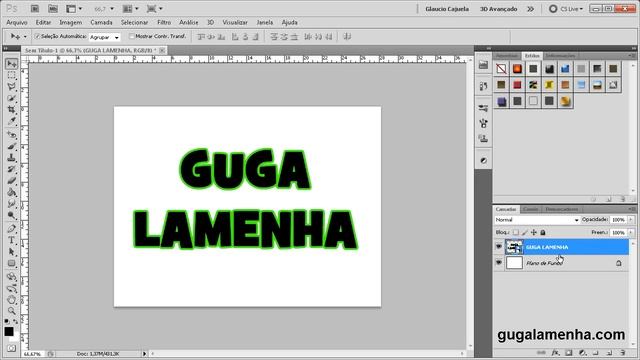Expand more workspaces double-chevron
This screenshot has height=360, width=640.
[x=530, y=9]
